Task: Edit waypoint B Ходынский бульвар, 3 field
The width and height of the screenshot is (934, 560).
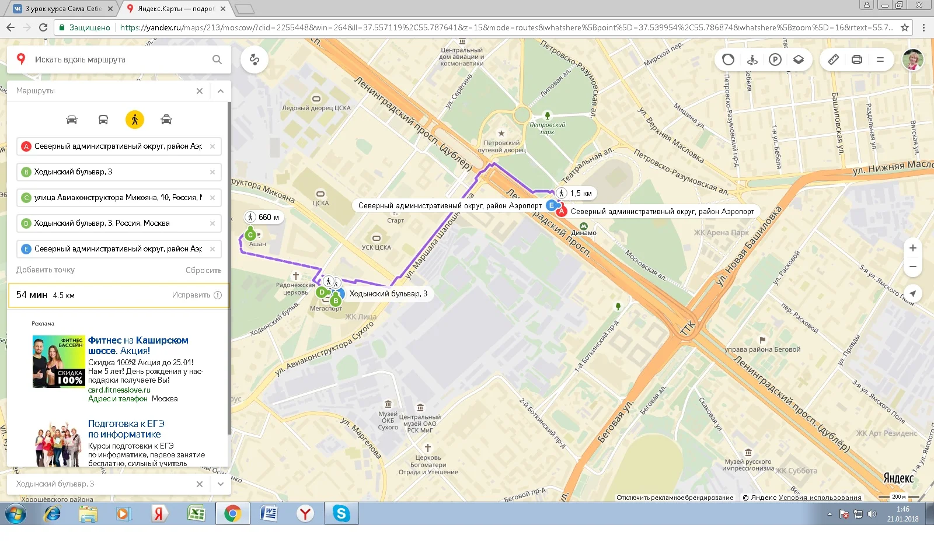Action: click(x=119, y=172)
